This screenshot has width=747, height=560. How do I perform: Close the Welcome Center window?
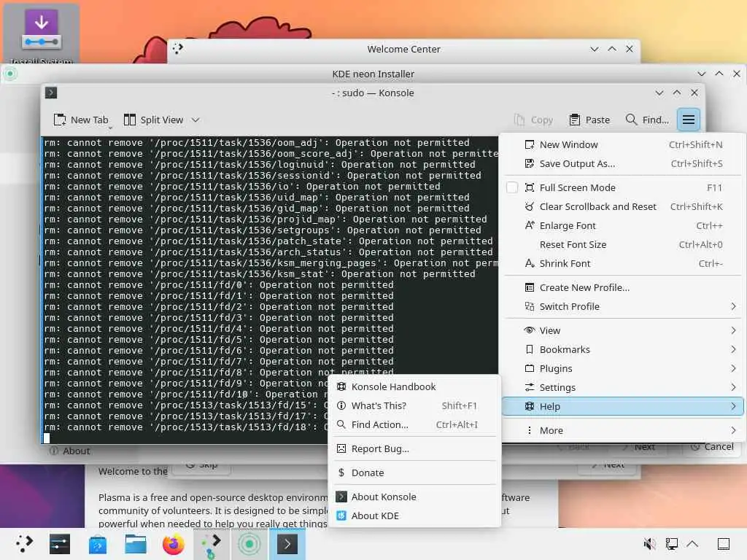(630, 49)
